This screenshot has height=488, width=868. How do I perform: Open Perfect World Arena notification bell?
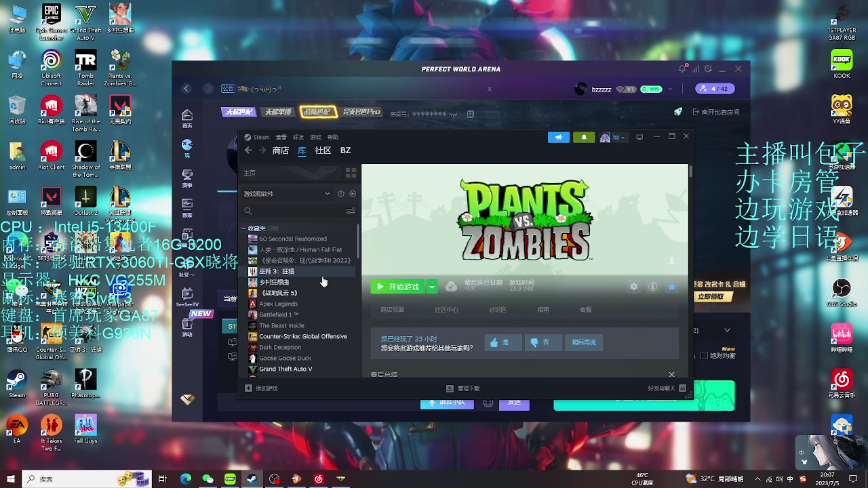[x=682, y=68]
